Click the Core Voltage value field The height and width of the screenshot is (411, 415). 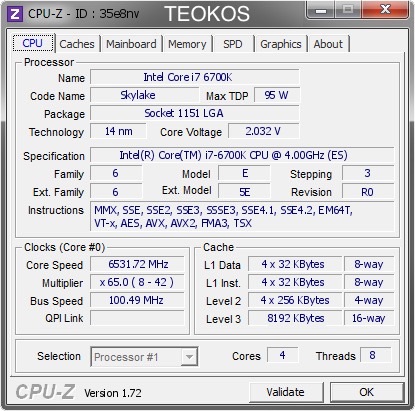pyautogui.click(x=263, y=131)
